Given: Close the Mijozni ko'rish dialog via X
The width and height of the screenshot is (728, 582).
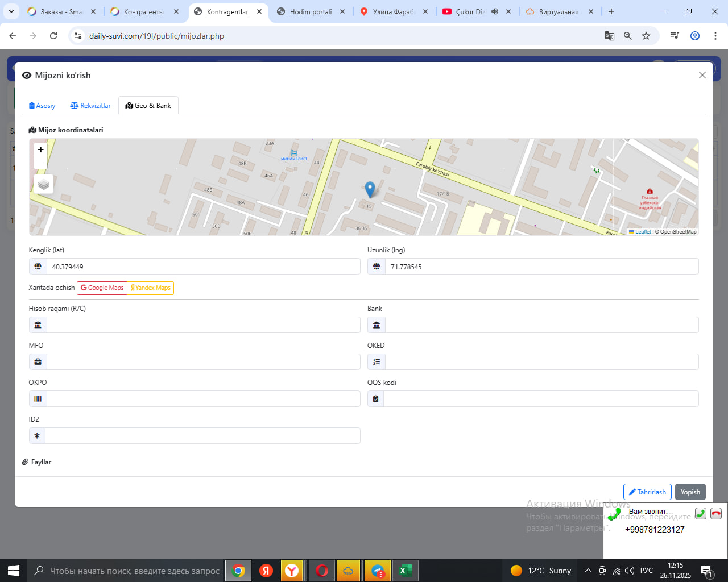Looking at the screenshot, I should pos(702,75).
